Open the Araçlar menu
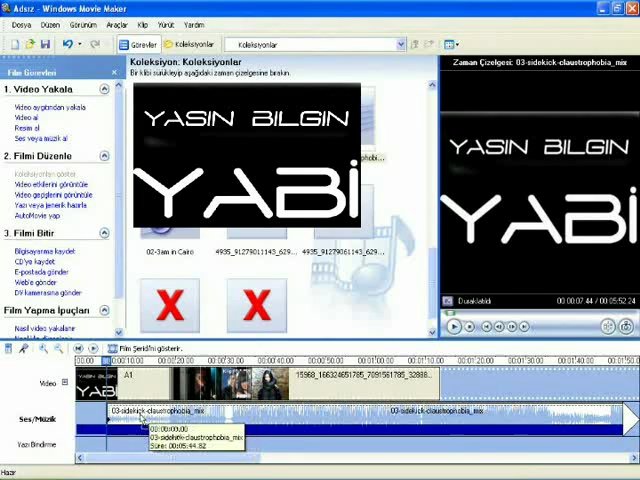Image resolution: width=640 pixels, height=480 pixels. click(117, 25)
